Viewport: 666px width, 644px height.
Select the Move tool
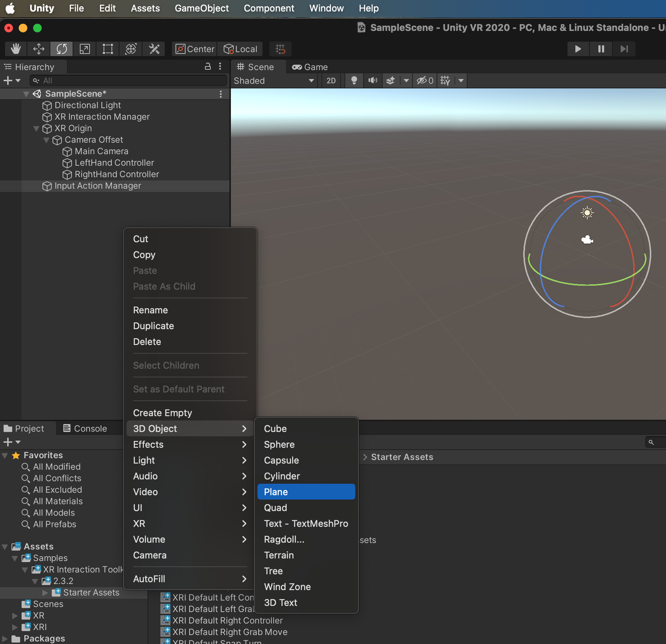(38, 49)
